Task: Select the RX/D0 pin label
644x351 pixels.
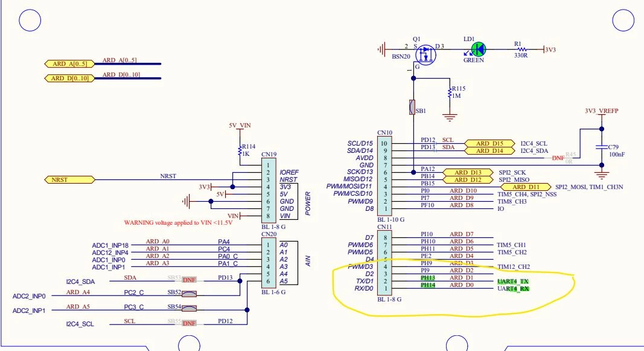Action: point(364,289)
